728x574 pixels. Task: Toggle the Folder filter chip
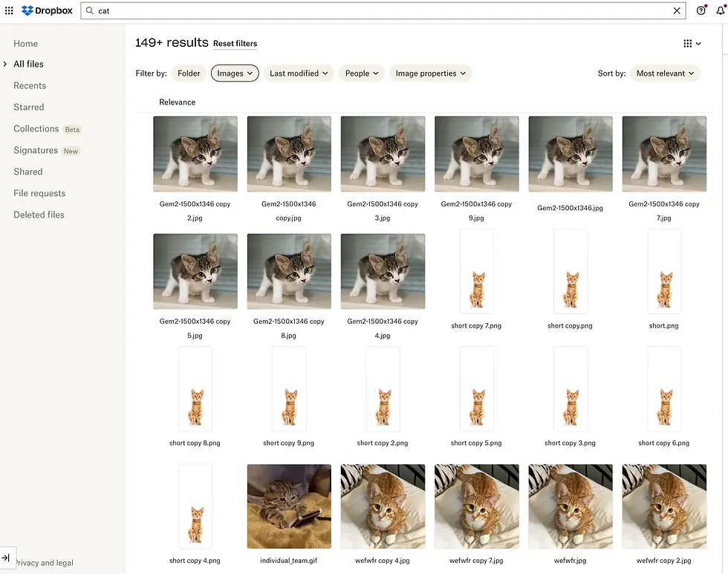[189, 74]
